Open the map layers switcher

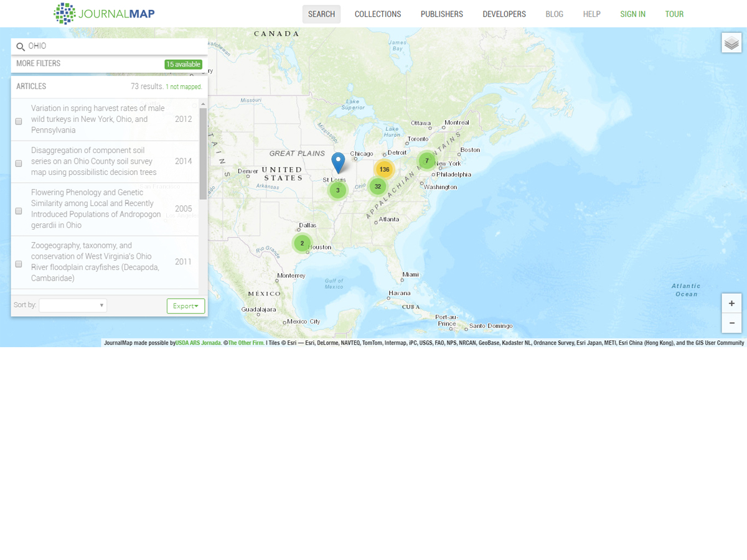731,43
